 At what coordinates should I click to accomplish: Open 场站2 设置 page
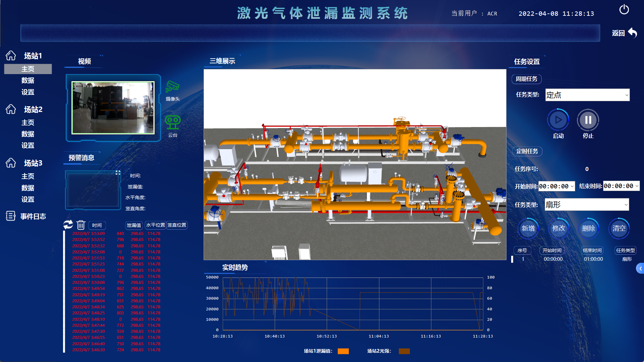pos(28,145)
